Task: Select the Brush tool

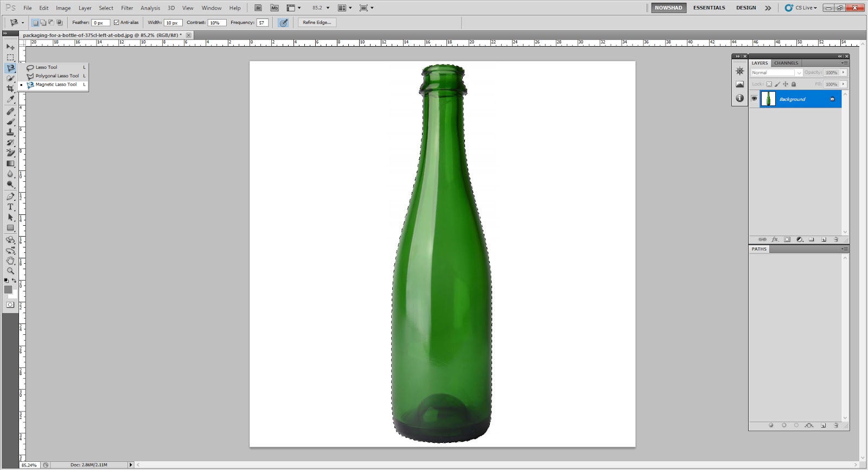Action: click(10, 122)
